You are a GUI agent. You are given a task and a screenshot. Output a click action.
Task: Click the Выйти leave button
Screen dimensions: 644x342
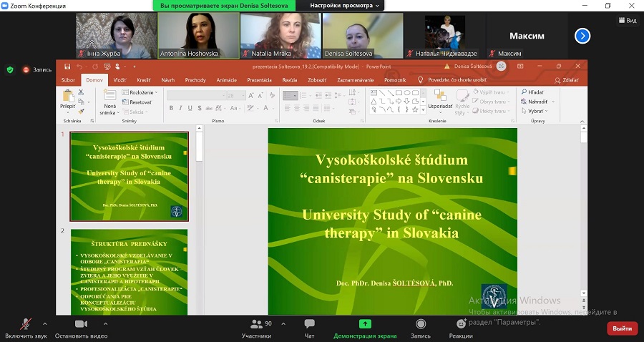click(622, 328)
